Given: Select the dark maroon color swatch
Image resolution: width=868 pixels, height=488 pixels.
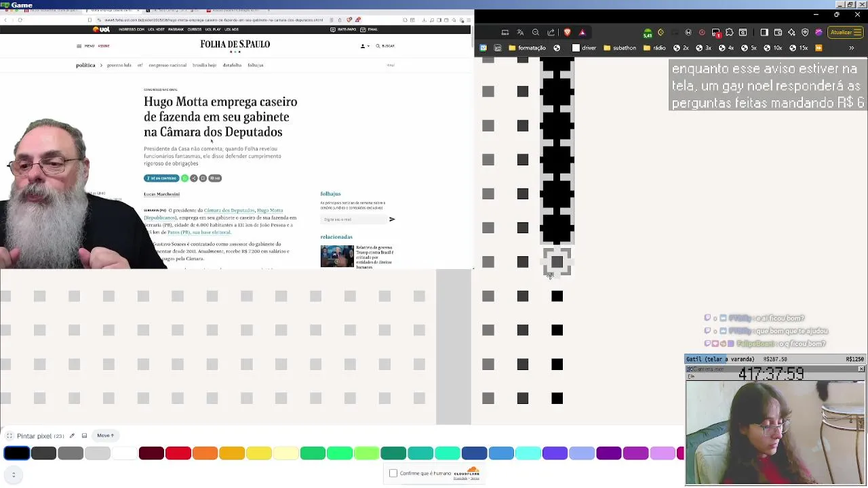Looking at the screenshot, I should (151, 453).
